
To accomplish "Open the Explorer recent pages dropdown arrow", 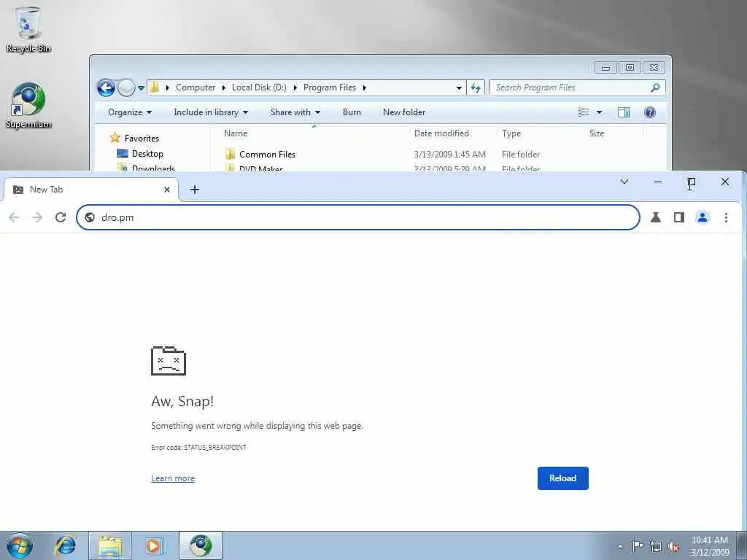I will [141, 88].
